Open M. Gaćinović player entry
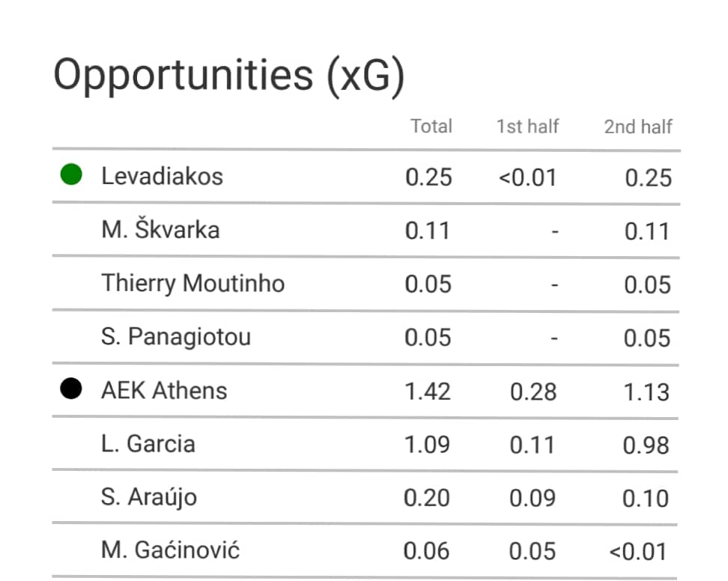This screenshot has width=728, height=581. (x=171, y=550)
